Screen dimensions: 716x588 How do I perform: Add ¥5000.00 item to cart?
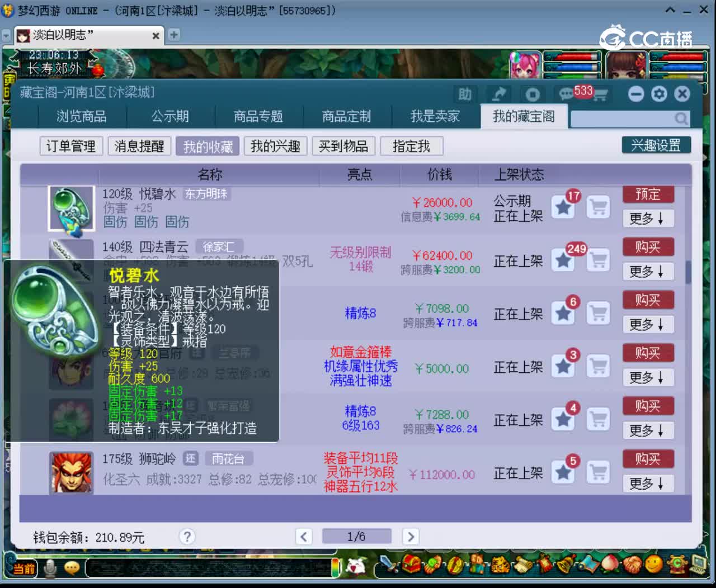[x=598, y=367]
